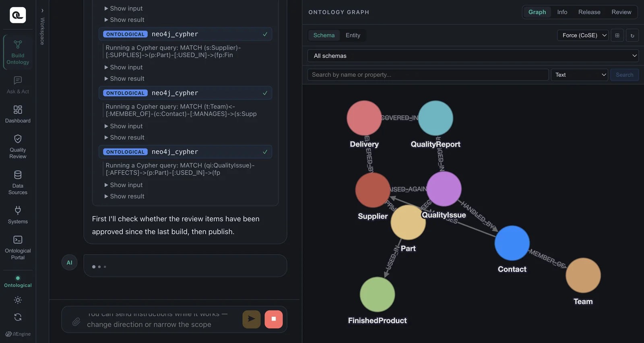644x343 pixels.
Task: Attach a file with the paperclip icon
Action: (x=76, y=322)
